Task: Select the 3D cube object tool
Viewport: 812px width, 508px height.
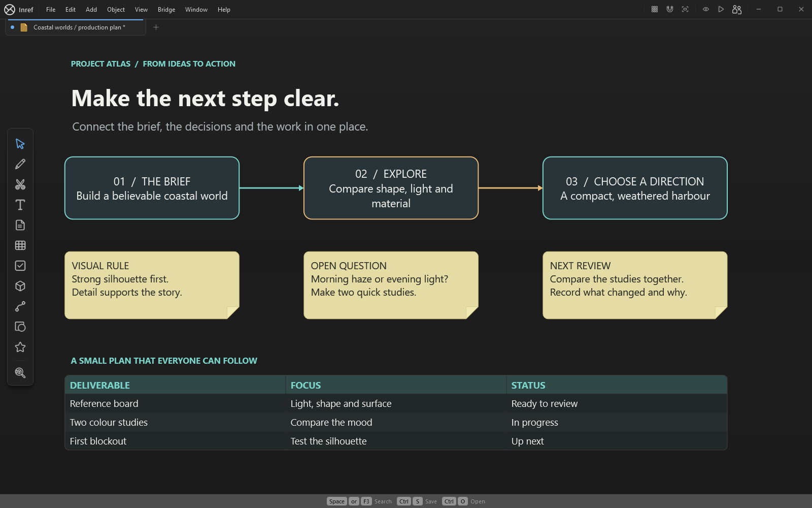Action: click(x=20, y=286)
